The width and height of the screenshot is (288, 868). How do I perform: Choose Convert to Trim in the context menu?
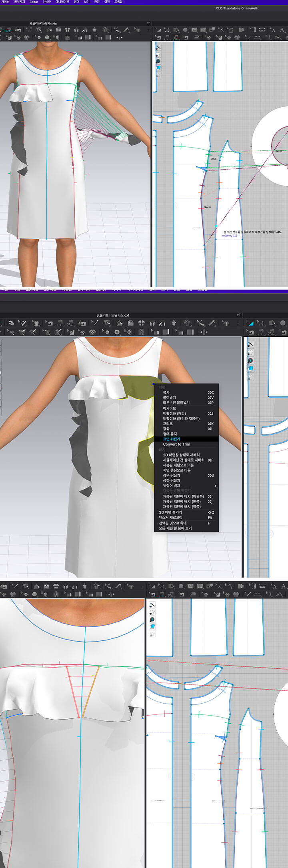(x=186, y=444)
